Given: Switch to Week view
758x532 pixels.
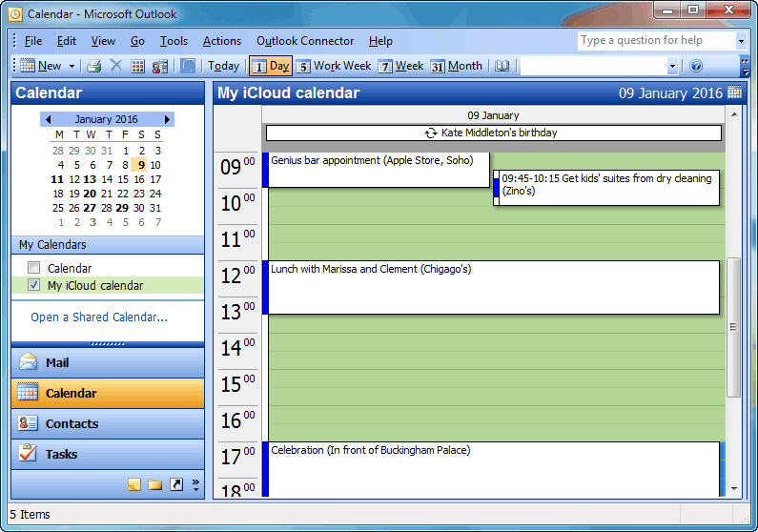Looking at the screenshot, I should click(400, 66).
